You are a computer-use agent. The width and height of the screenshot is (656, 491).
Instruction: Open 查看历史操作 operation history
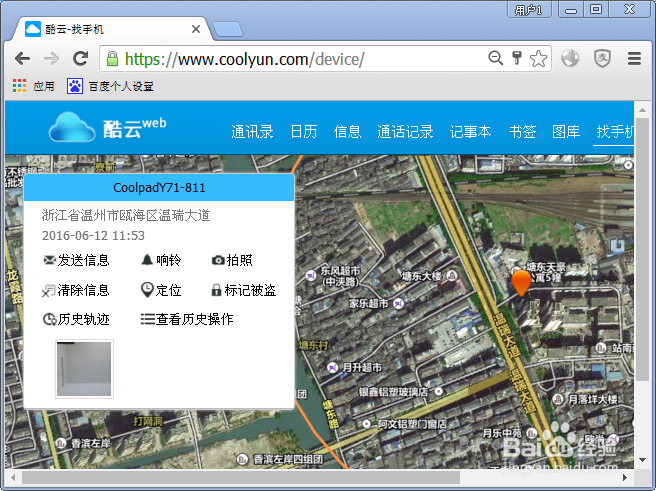click(x=187, y=319)
